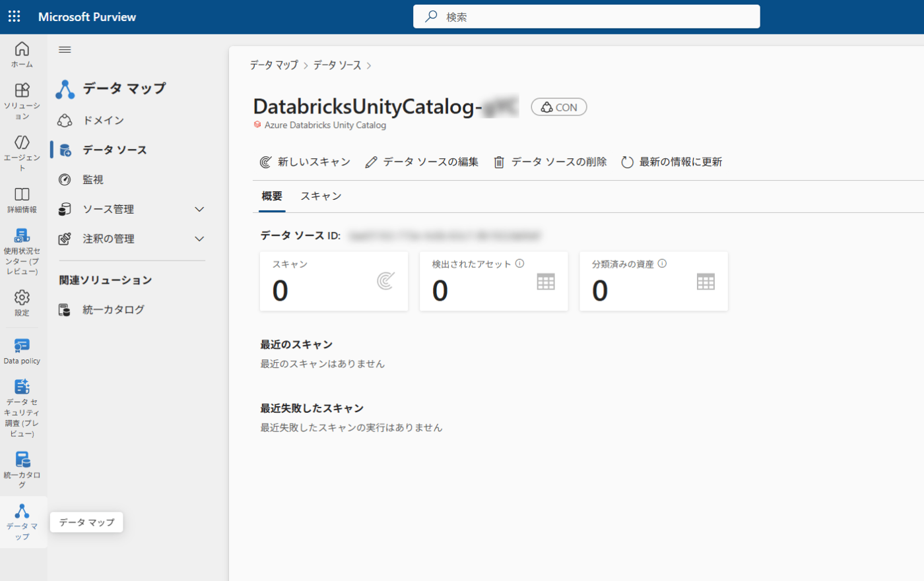This screenshot has width=924, height=581.
Task: Click 最新の情報に更新
Action: 671,162
